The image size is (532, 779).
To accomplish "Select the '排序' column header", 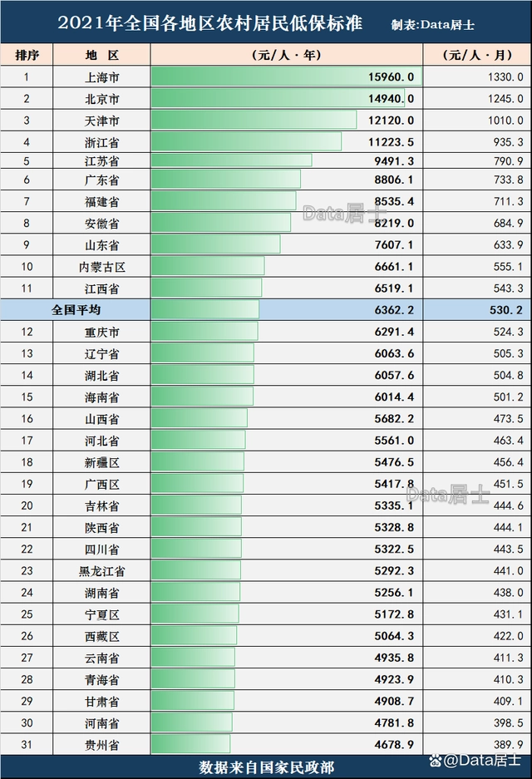I will [27, 55].
